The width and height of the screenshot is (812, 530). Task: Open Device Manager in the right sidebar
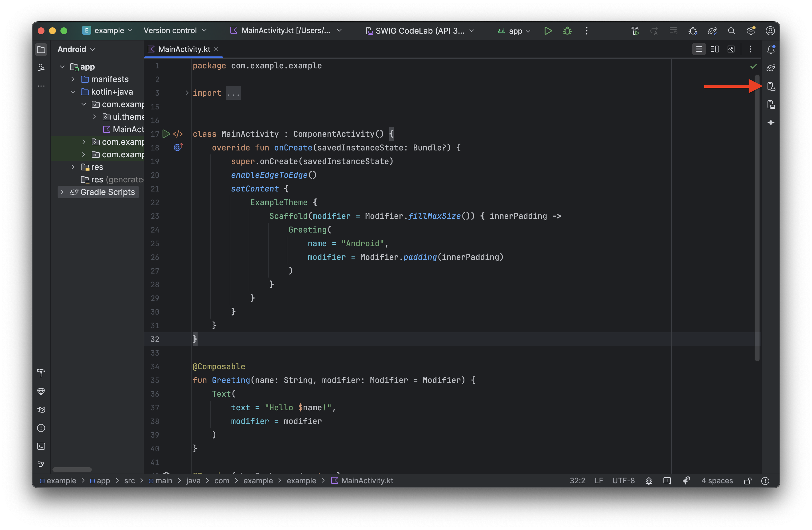pos(771,86)
